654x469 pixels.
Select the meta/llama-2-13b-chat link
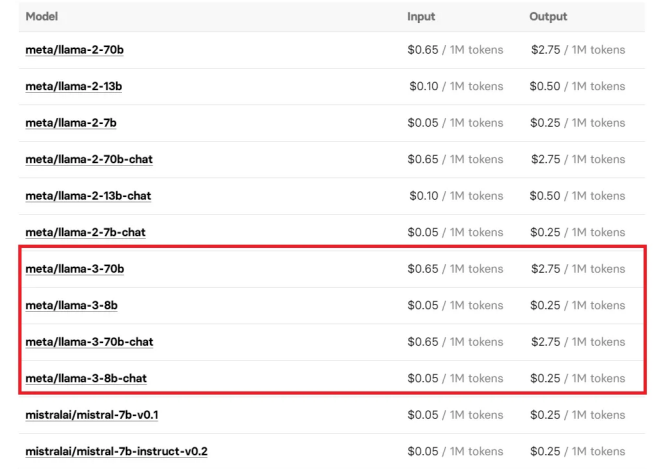tap(89, 196)
